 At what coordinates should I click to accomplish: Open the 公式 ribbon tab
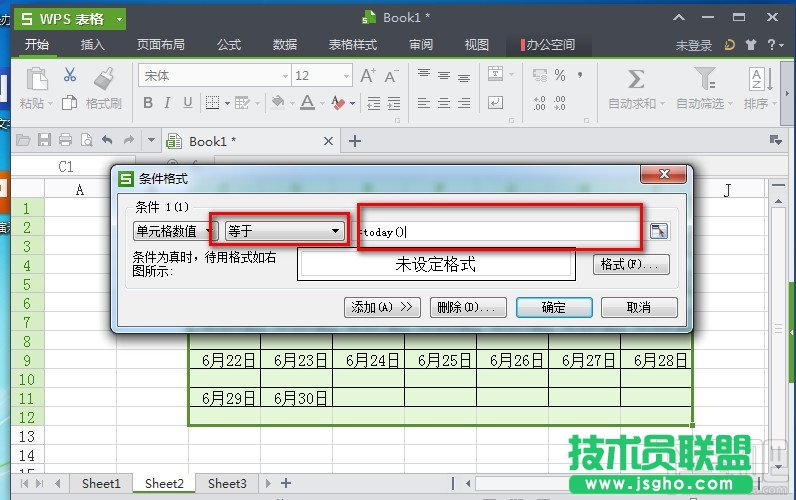pyautogui.click(x=229, y=45)
